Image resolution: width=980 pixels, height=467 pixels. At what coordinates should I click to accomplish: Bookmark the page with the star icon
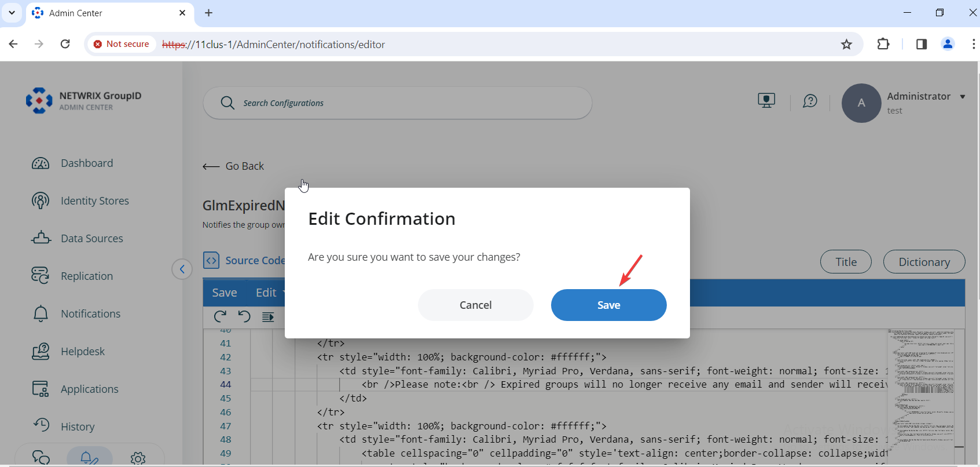pyautogui.click(x=846, y=45)
